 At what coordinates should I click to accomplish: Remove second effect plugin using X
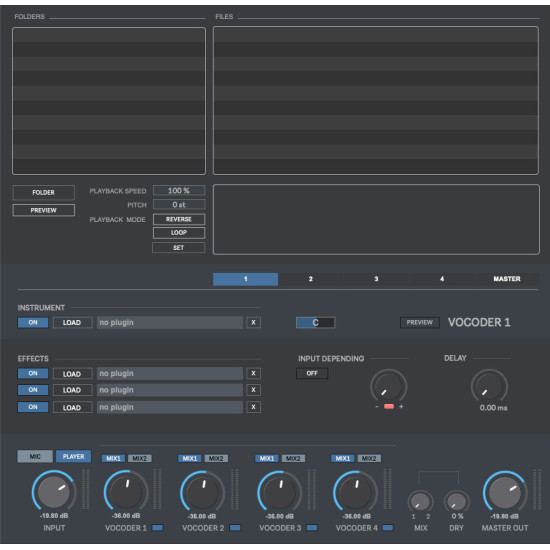click(x=253, y=390)
